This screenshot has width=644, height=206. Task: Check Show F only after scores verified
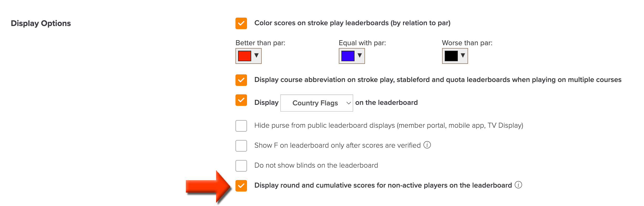[x=241, y=146]
